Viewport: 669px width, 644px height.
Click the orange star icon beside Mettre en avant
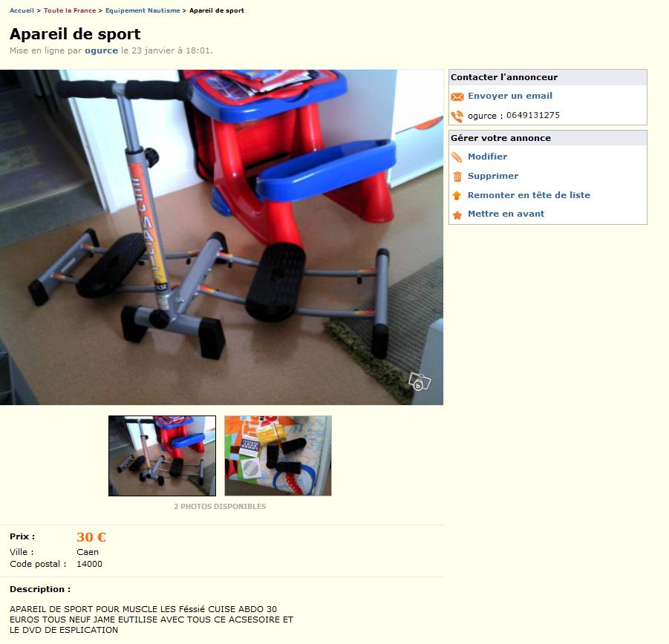coord(457,215)
